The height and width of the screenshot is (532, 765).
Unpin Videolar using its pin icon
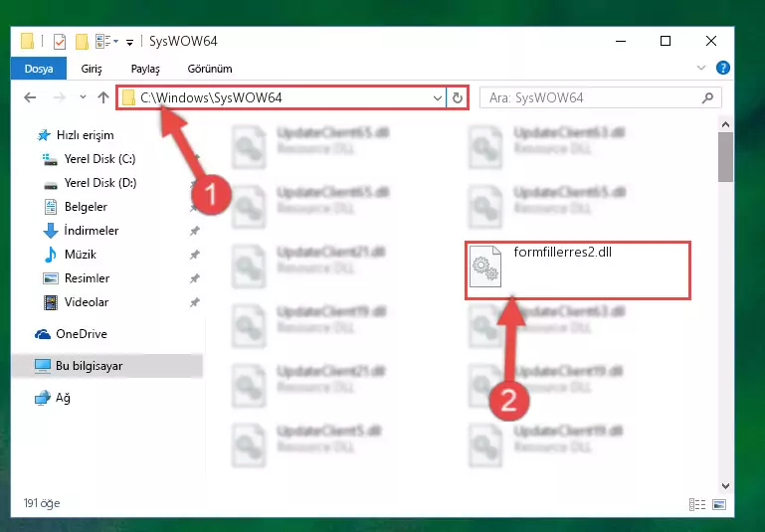point(194,302)
